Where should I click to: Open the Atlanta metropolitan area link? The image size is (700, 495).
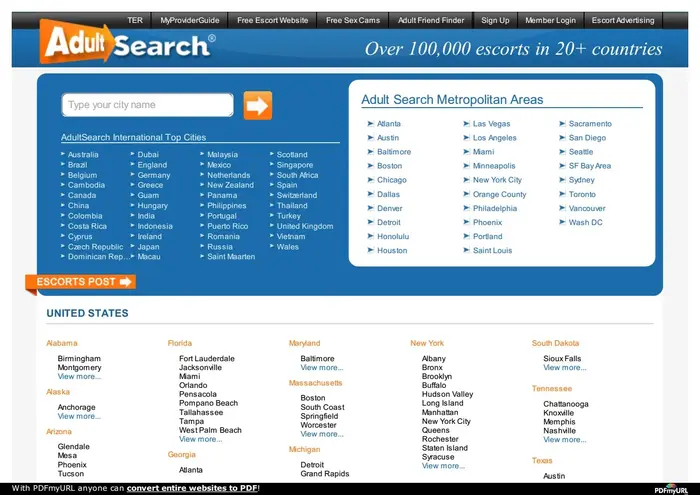point(388,124)
